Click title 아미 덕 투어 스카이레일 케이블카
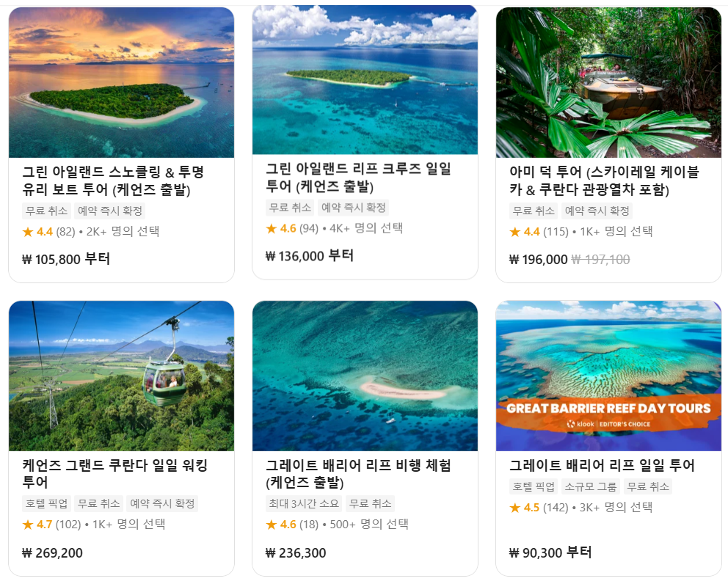Image resolution: width=728 pixels, height=584 pixels. (604, 180)
